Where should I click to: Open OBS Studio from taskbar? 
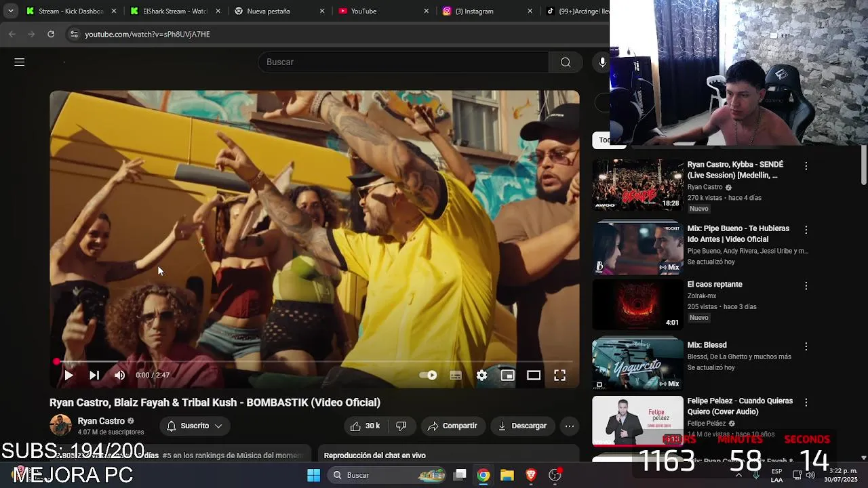click(x=555, y=475)
